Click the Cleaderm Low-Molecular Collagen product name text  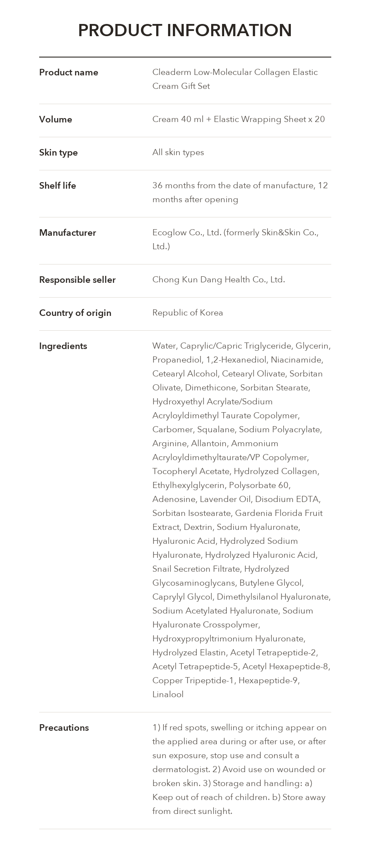click(235, 79)
